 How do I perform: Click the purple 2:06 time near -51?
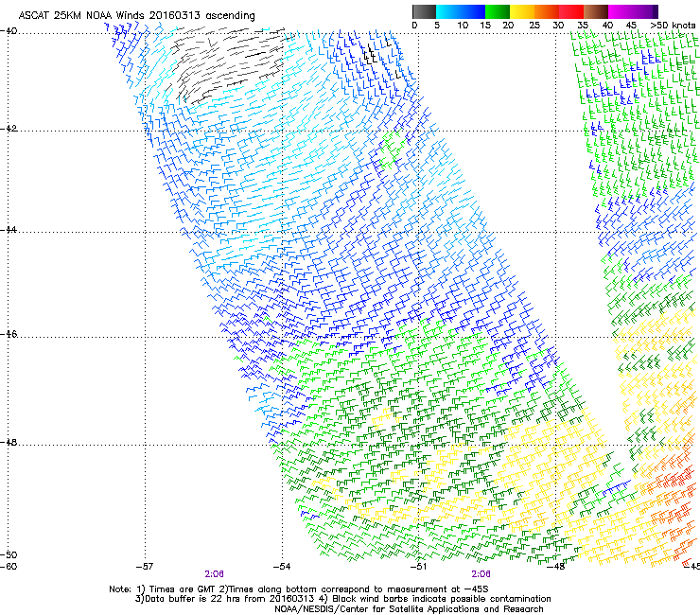(481, 574)
